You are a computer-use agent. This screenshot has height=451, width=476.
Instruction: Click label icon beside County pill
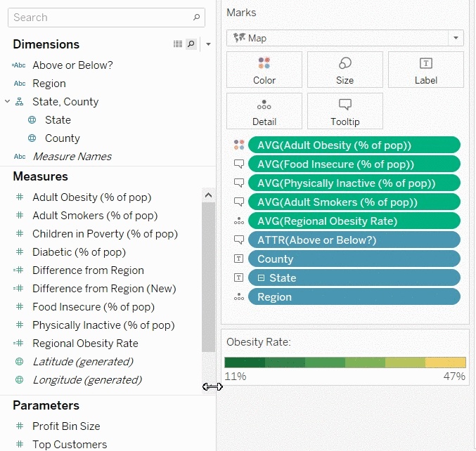(238, 259)
